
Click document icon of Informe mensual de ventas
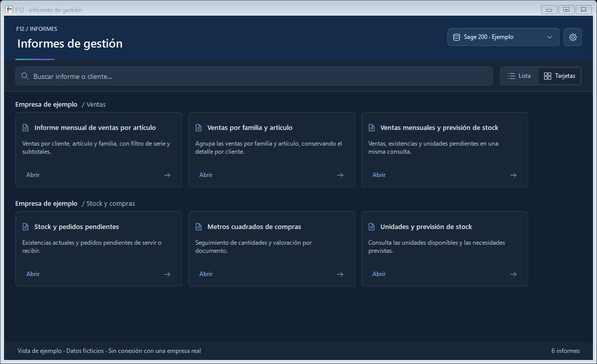pos(25,127)
